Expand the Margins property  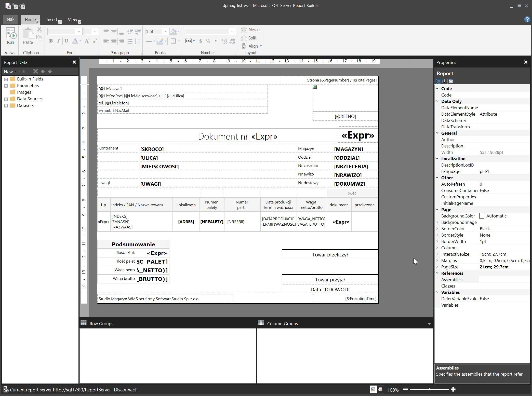click(437, 260)
